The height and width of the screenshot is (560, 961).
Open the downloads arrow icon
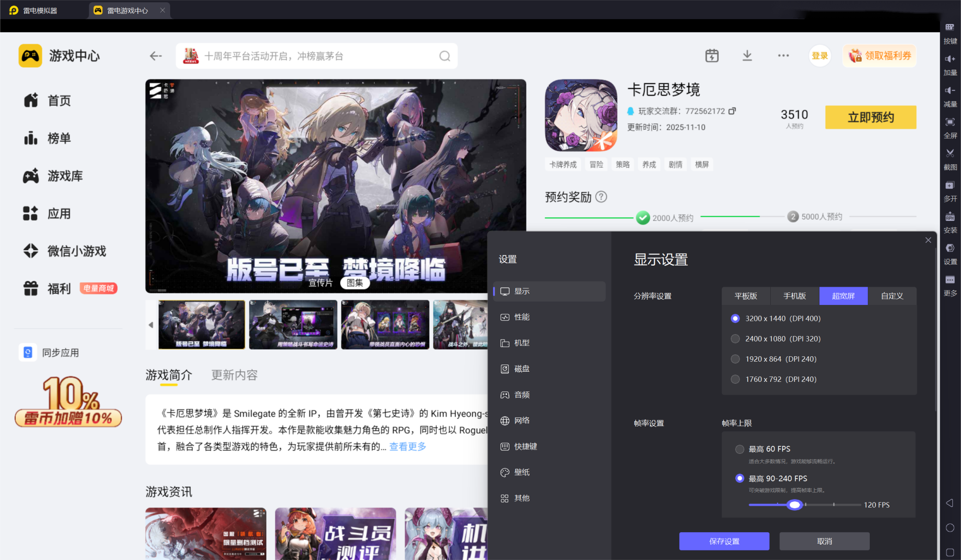coord(747,56)
